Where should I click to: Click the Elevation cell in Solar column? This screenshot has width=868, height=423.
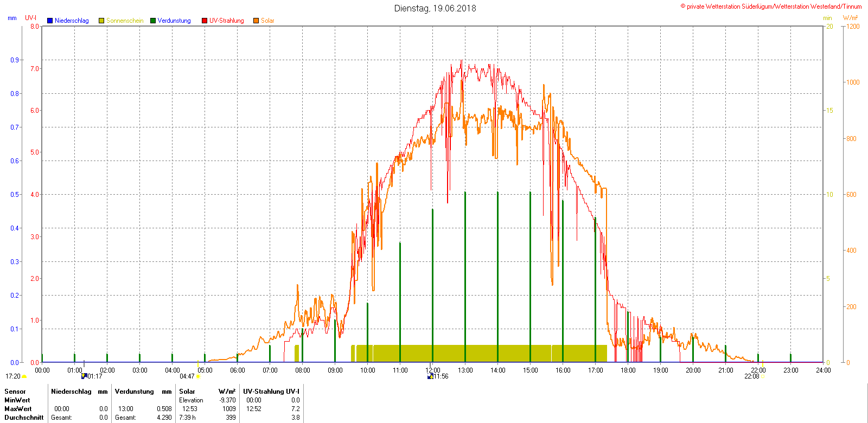[x=192, y=400]
